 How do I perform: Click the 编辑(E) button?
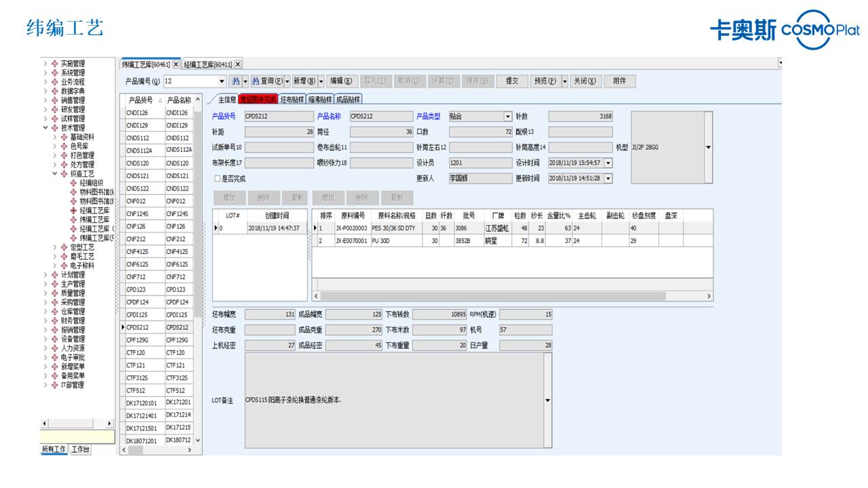click(x=343, y=81)
